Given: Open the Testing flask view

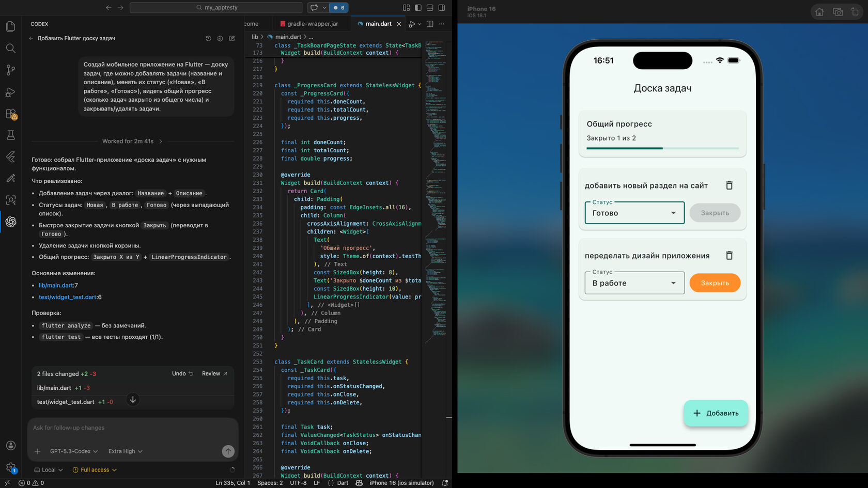Looking at the screenshot, I should coord(10,135).
